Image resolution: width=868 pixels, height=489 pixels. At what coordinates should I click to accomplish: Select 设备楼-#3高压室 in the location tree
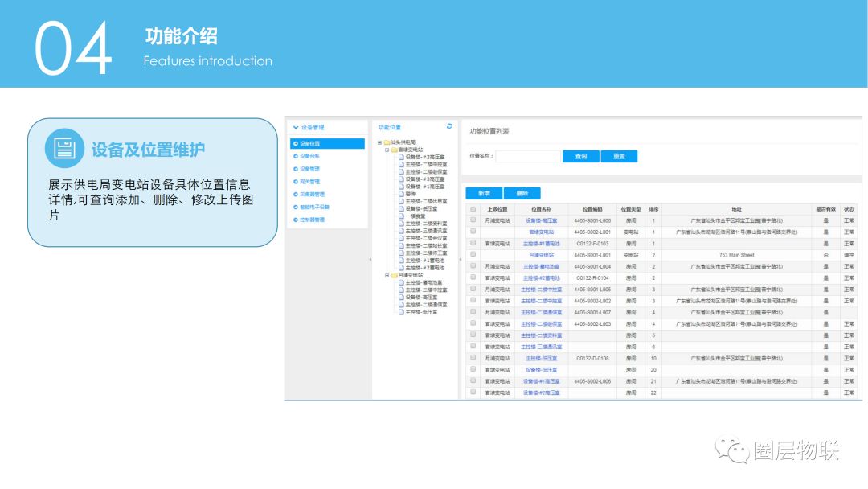[424, 179]
